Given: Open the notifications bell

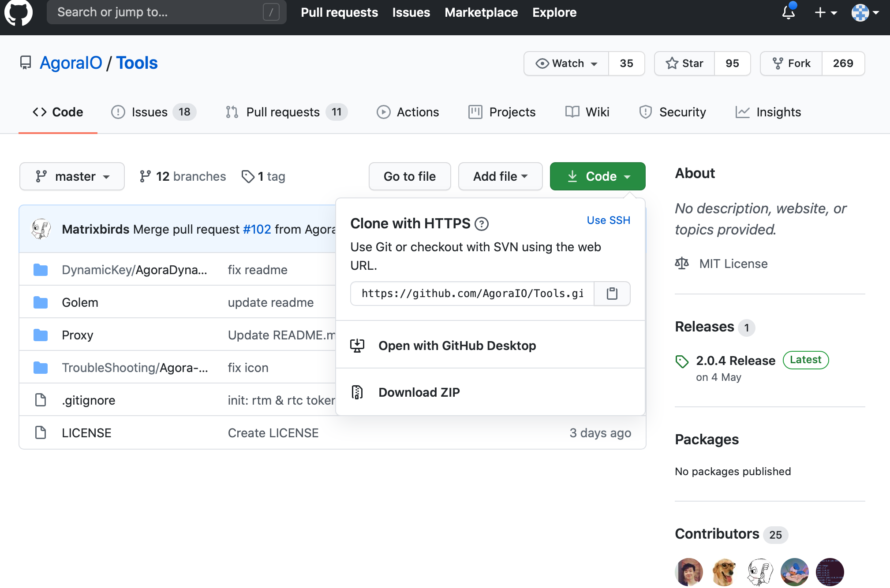Looking at the screenshot, I should [789, 12].
